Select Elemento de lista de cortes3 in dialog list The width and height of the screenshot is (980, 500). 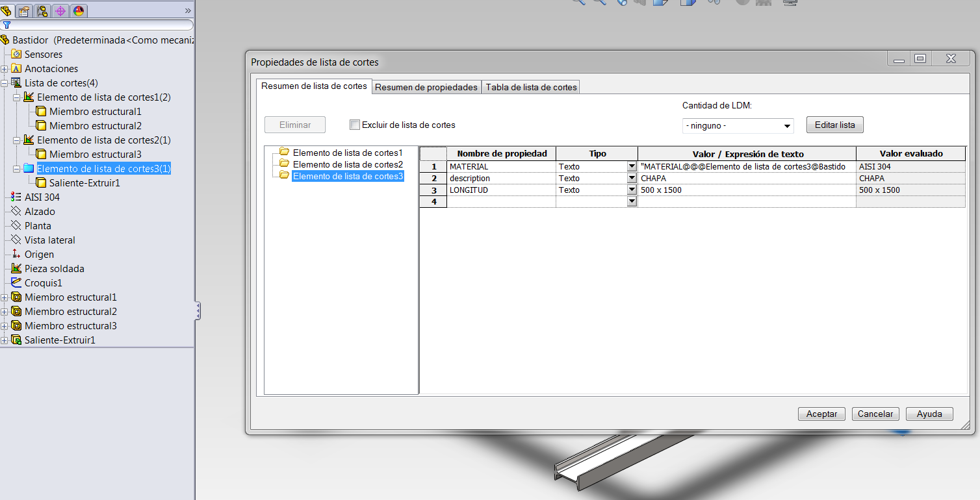point(348,176)
